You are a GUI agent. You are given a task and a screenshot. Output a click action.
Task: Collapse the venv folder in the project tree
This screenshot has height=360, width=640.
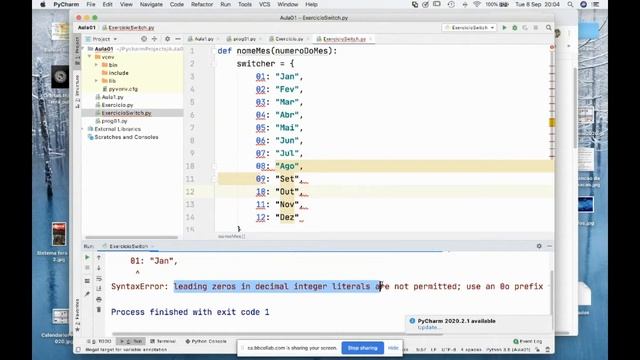point(90,57)
